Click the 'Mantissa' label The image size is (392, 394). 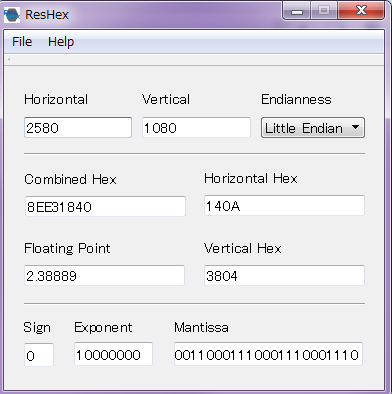click(201, 327)
